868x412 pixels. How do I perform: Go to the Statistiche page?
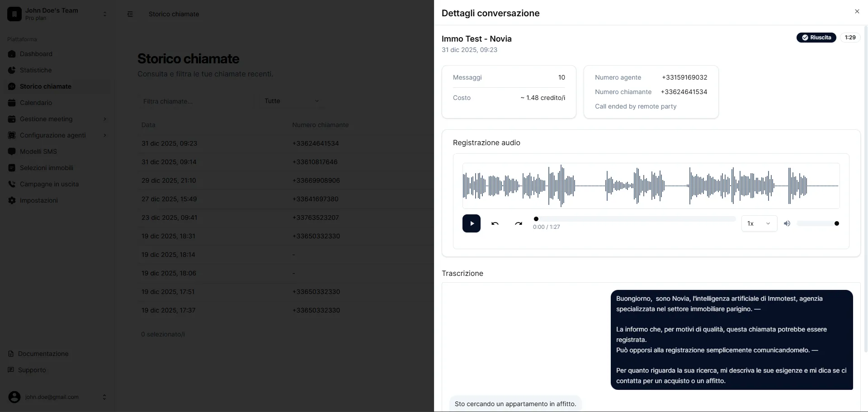coord(36,70)
